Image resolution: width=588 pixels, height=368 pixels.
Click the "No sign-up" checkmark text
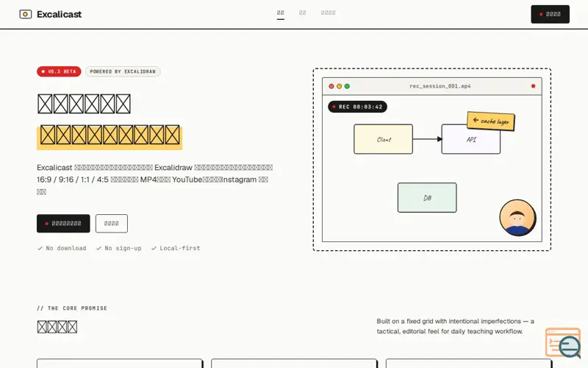click(119, 248)
